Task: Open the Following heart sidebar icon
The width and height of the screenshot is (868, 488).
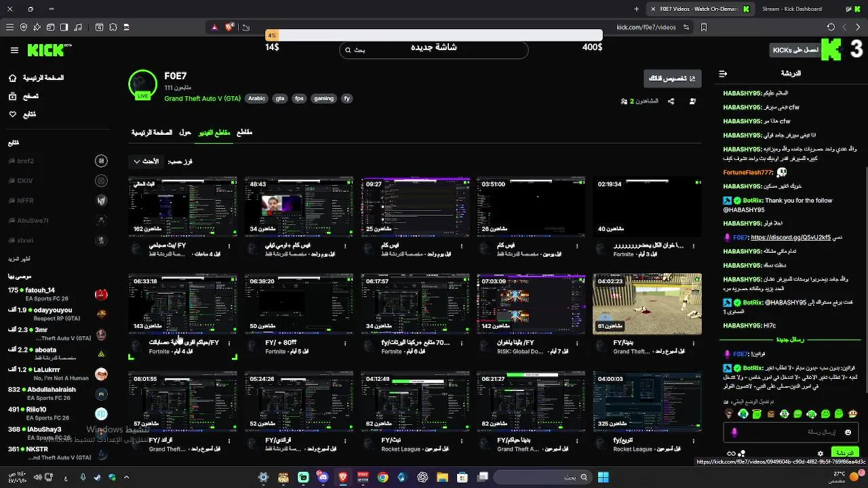Action: [x=12, y=115]
